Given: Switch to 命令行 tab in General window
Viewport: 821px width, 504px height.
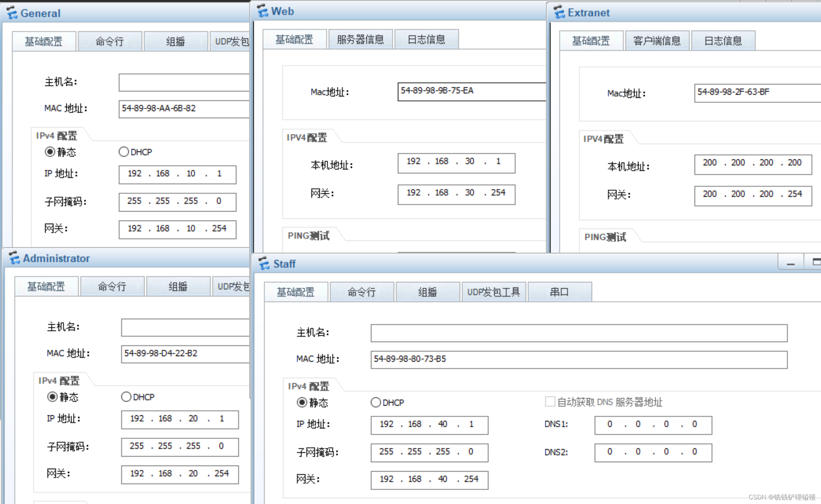Looking at the screenshot, I should point(109,41).
